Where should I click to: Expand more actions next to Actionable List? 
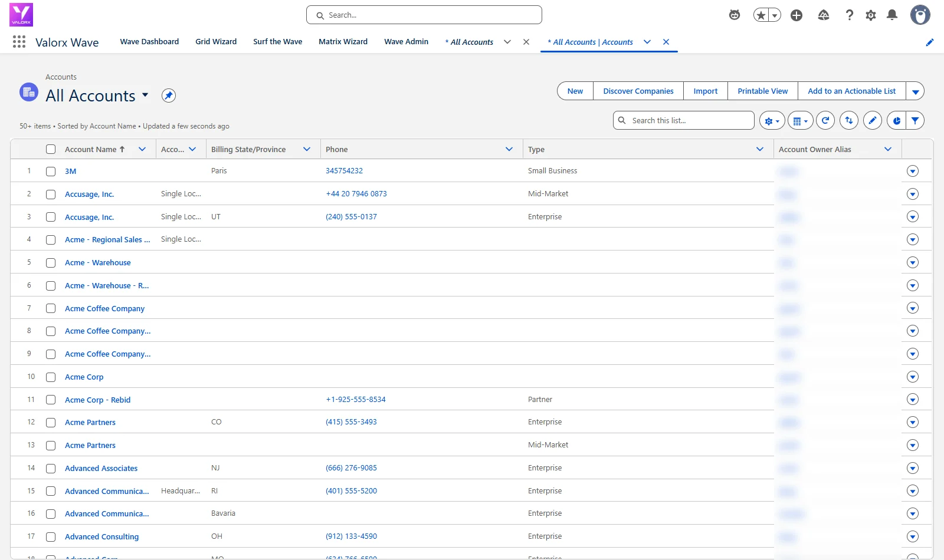click(915, 91)
